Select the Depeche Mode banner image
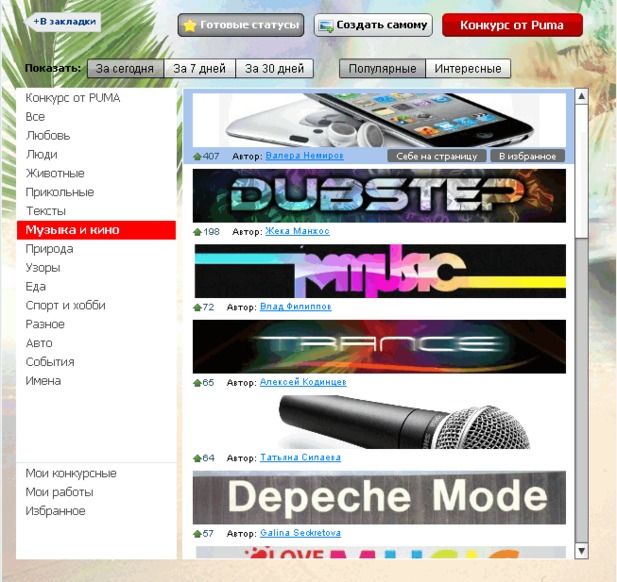 [379, 498]
